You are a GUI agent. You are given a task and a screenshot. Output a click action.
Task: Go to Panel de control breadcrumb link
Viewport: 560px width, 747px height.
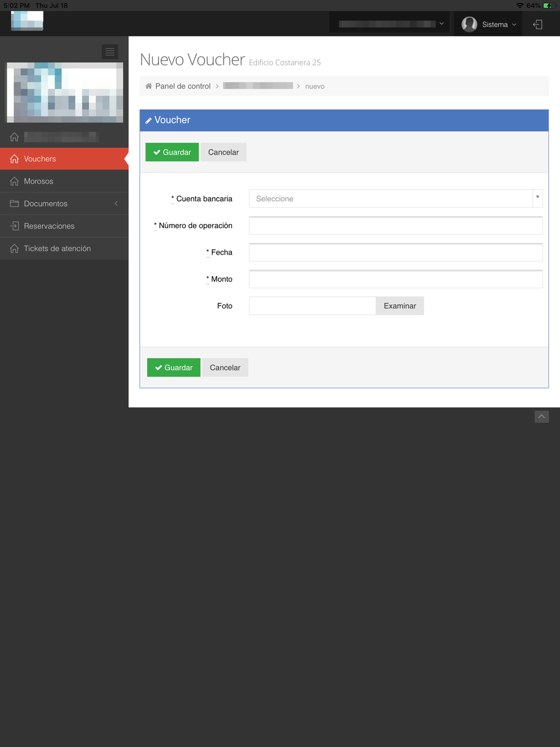tap(183, 86)
